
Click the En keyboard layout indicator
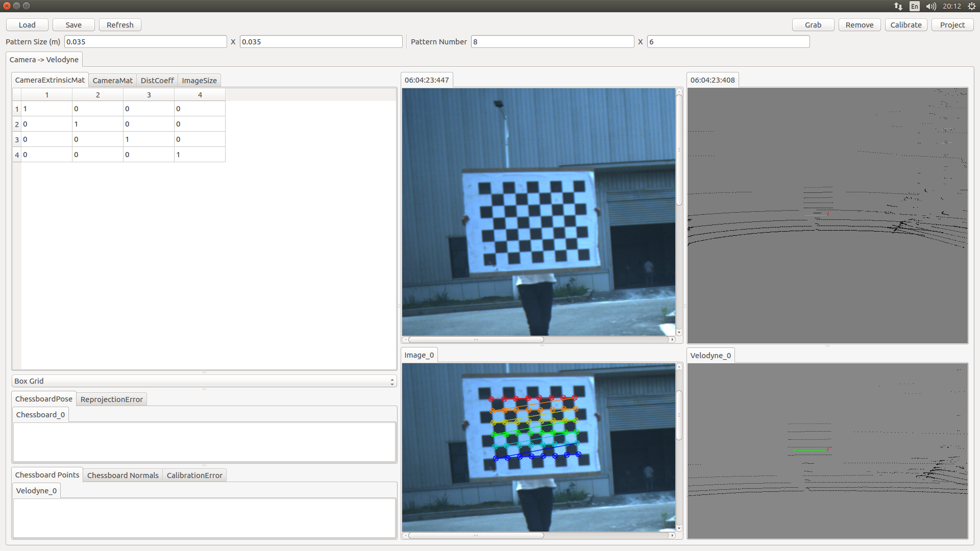click(914, 6)
